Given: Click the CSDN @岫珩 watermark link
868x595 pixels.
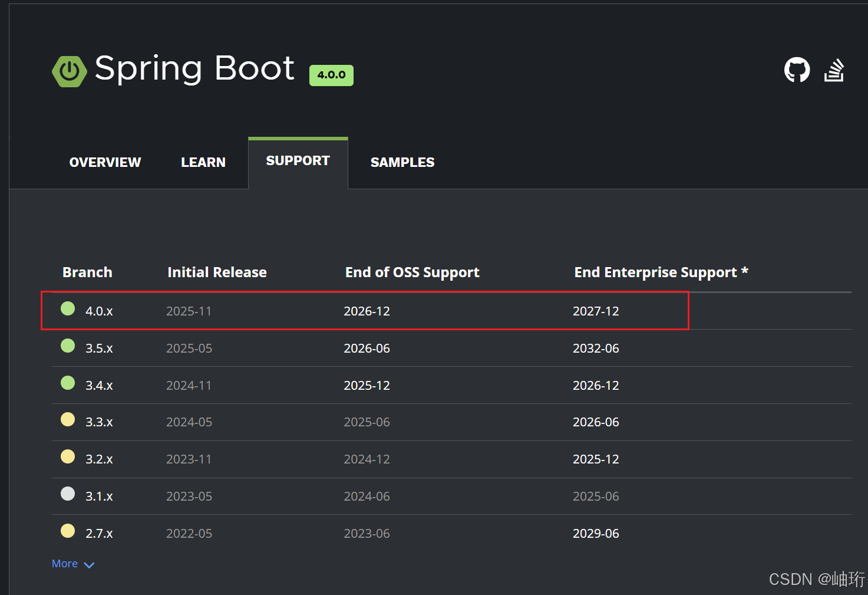Looking at the screenshot, I should click(816, 580).
